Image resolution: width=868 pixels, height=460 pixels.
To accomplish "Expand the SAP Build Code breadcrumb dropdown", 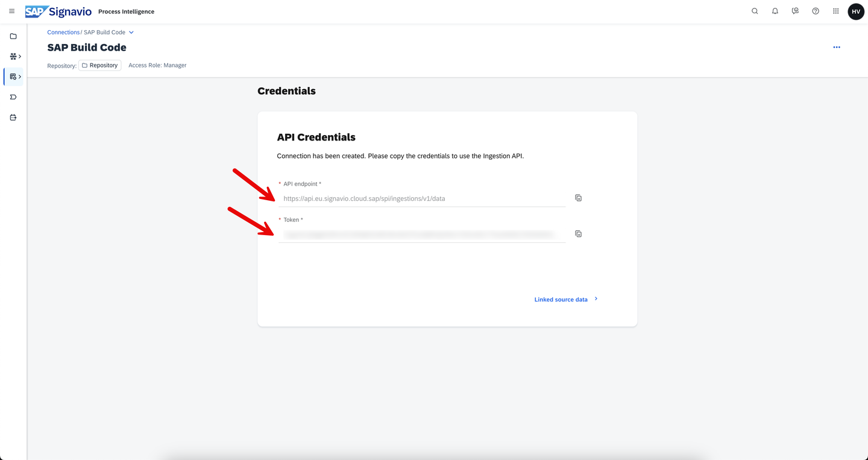I will coord(131,33).
